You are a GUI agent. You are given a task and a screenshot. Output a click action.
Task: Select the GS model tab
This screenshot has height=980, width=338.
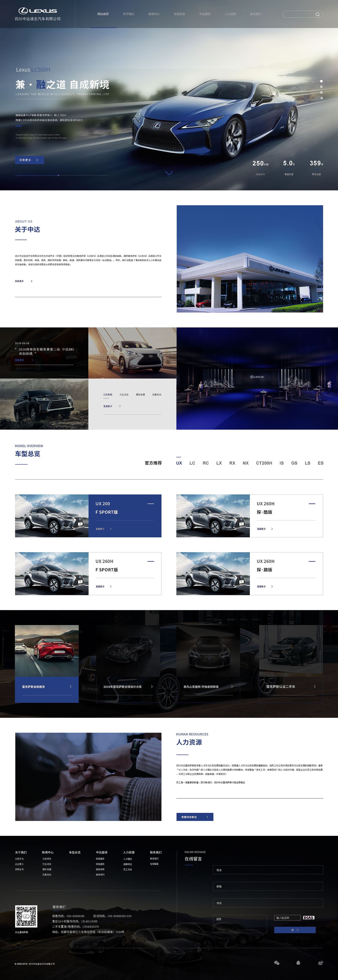[x=294, y=463]
